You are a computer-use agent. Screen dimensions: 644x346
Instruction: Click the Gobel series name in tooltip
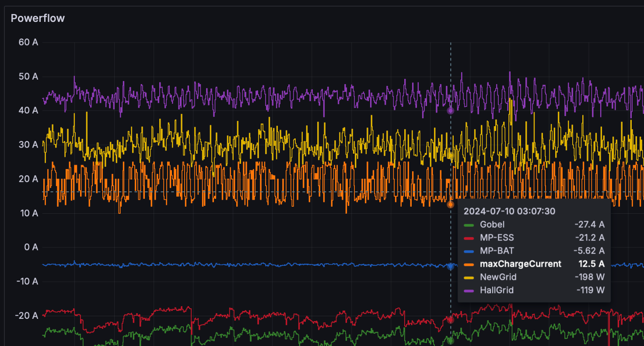click(492, 225)
